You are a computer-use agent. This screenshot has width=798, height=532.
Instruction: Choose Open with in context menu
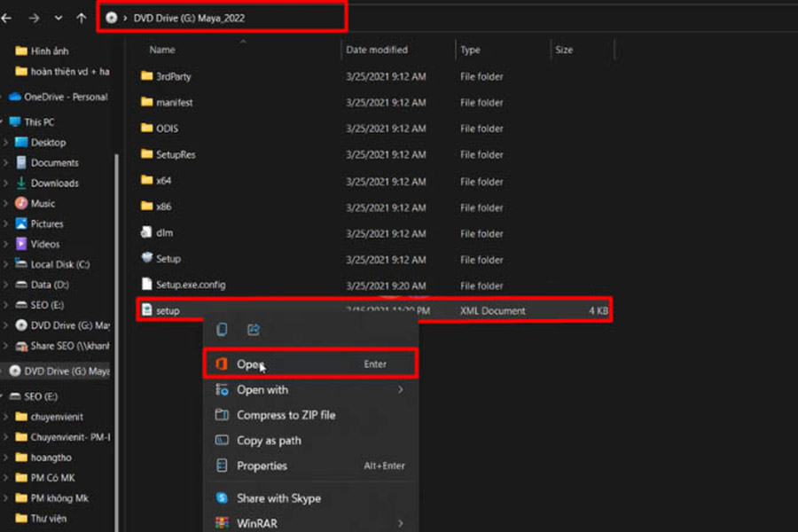[x=311, y=389]
